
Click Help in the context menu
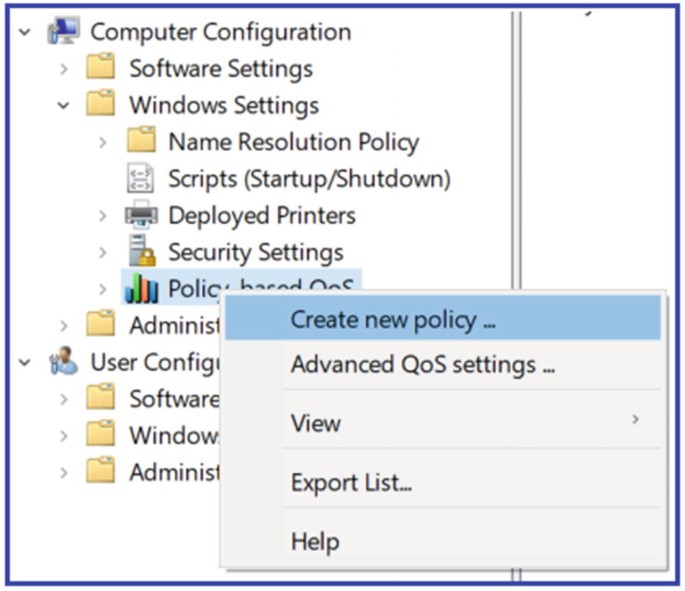tap(315, 542)
